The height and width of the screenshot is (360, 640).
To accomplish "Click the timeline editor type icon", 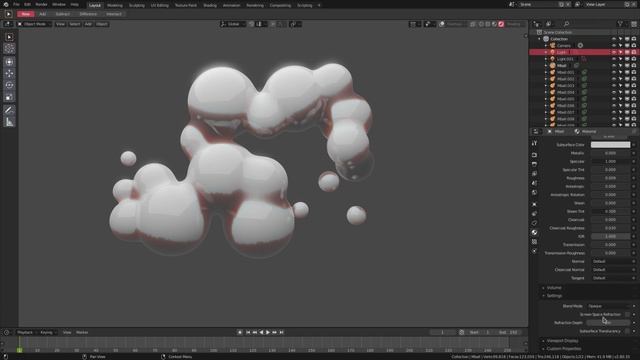I will (x=7, y=332).
